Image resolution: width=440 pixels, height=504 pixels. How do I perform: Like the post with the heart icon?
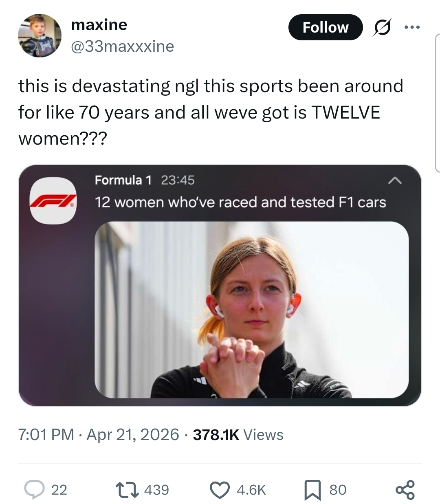[220, 489]
